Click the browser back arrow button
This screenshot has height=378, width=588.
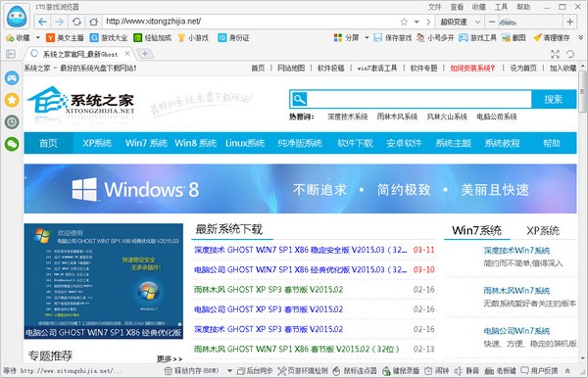point(42,22)
